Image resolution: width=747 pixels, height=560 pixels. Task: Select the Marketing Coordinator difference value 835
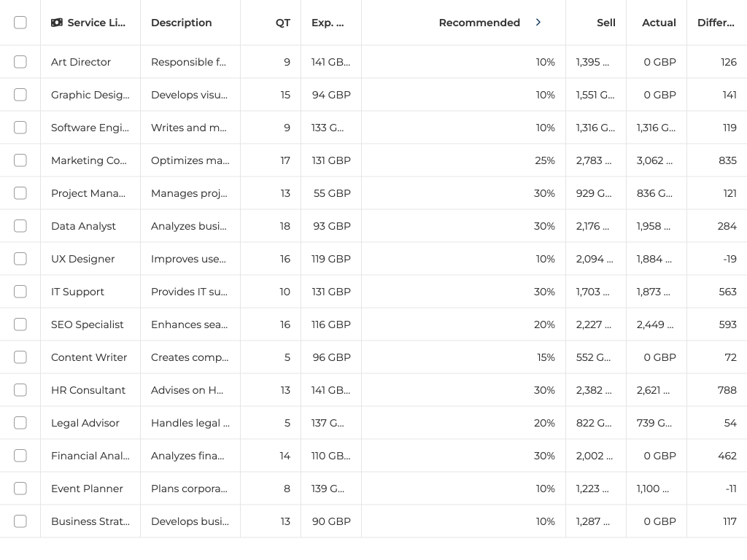pyautogui.click(x=727, y=160)
